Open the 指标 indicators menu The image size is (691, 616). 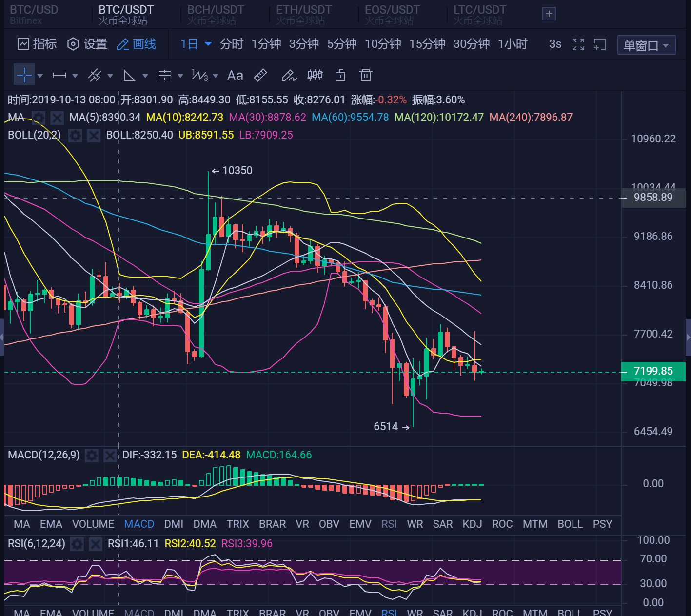pos(38,44)
